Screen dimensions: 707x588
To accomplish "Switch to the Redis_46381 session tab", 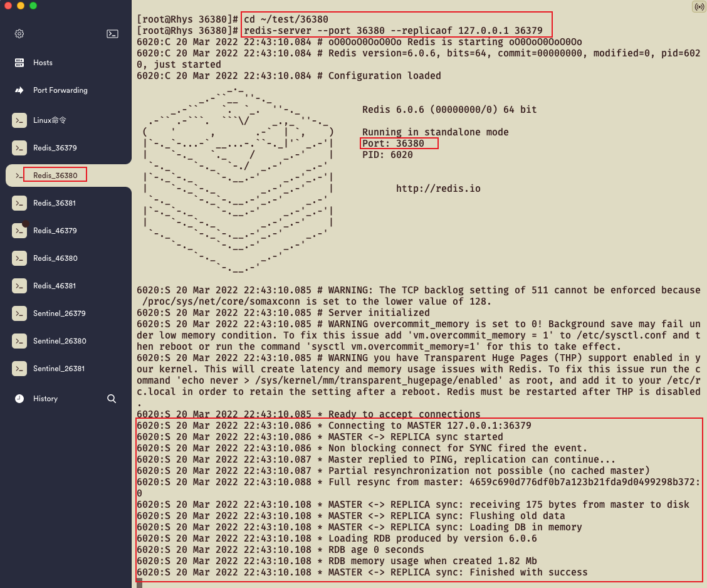I will click(x=55, y=286).
